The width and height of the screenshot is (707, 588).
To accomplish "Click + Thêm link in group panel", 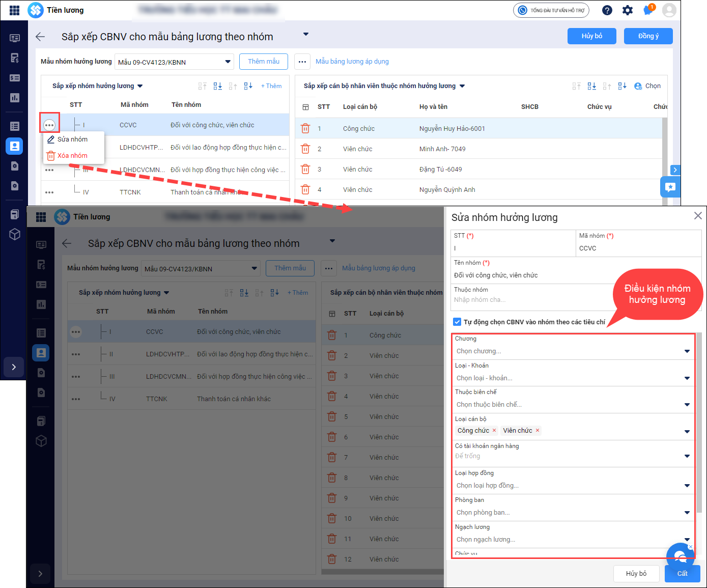I will (x=271, y=86).
